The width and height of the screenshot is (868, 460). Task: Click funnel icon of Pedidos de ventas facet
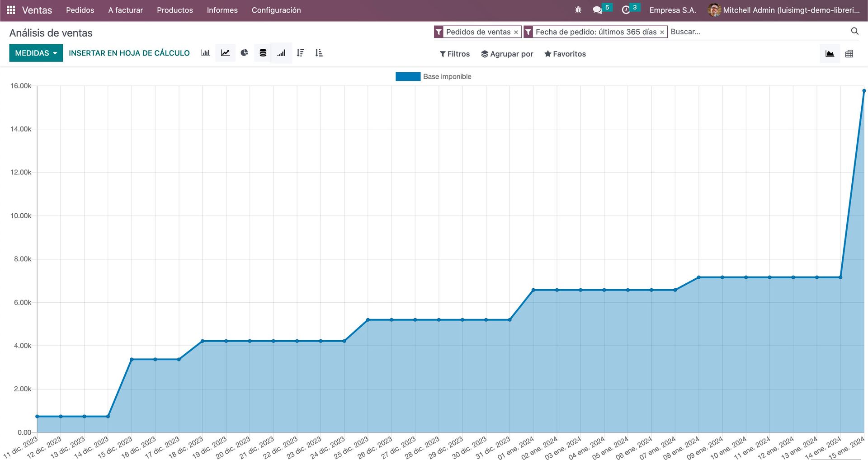point(439,32)
